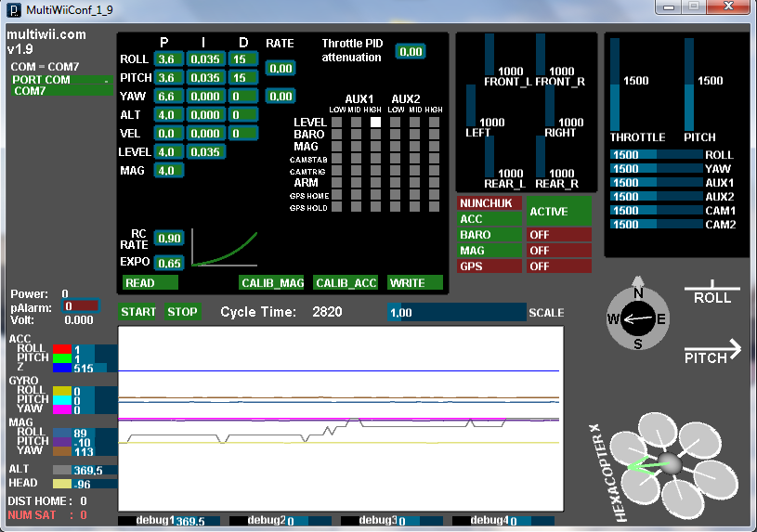Click the START button
Image resolution: width=757 pixels, height=532 pixels.
point(138,312)
